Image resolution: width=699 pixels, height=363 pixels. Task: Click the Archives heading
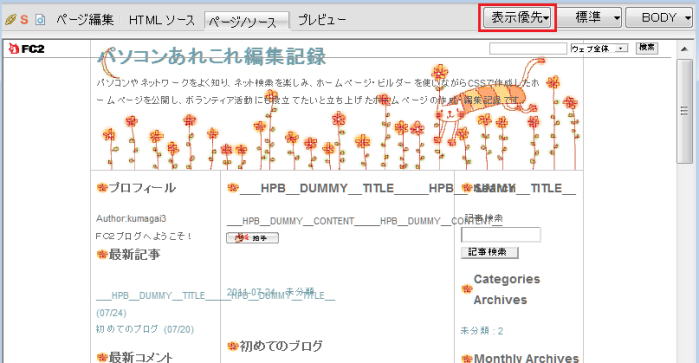pos(500,300)
